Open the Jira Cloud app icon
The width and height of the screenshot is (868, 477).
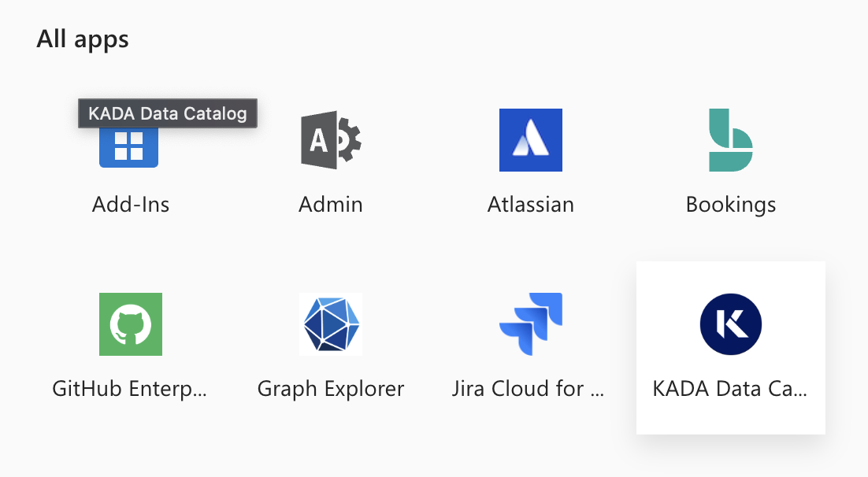(530, 324)
